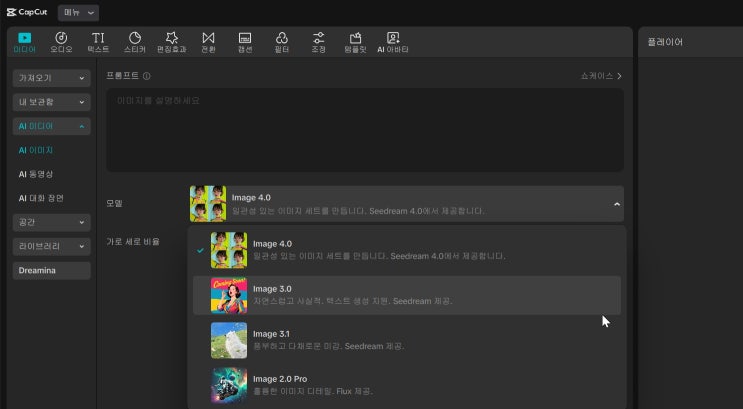This screenshot has width=743, height=409.
Task: Expand the 내 보관함 sidebar section
Action: [51, 102]
